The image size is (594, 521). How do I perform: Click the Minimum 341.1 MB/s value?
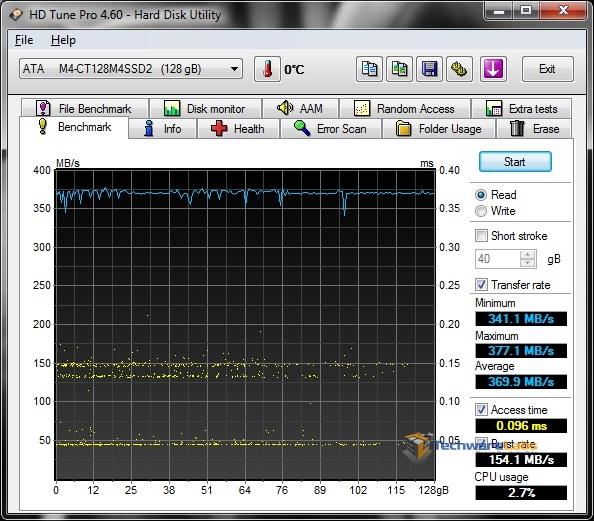tap(521, 319)
